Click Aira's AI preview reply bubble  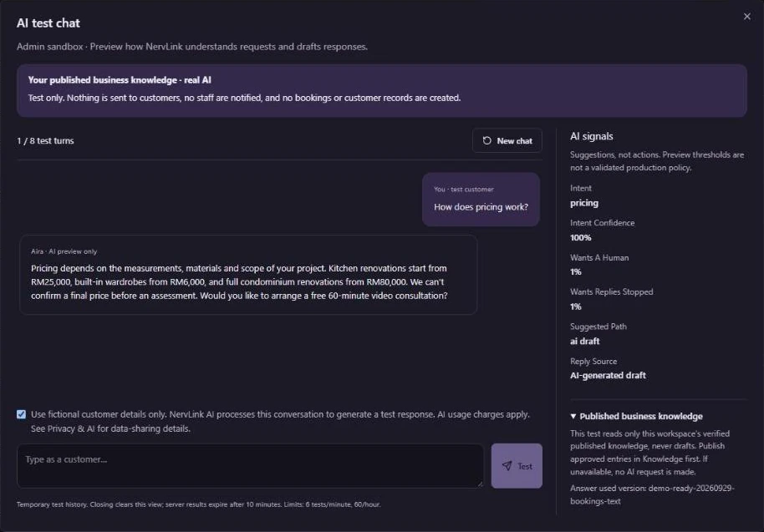point(248,275)
